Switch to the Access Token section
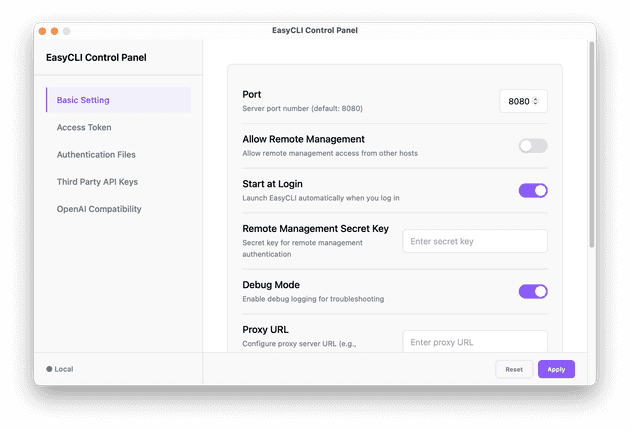Viewport: 630px width, 430px height. pyautogui.click(x=84, y=127)
